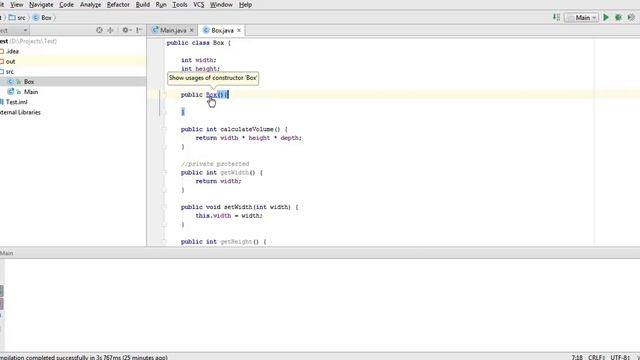Open the Code menu

tap(67, 5)
